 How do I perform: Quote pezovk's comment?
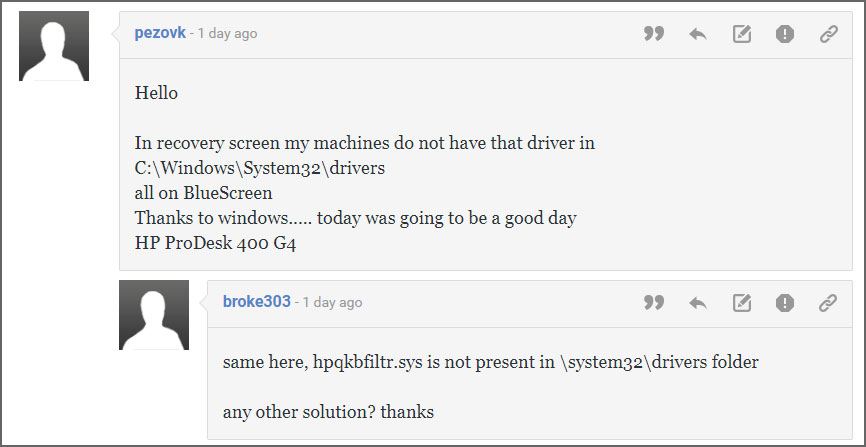coord(654,34)
